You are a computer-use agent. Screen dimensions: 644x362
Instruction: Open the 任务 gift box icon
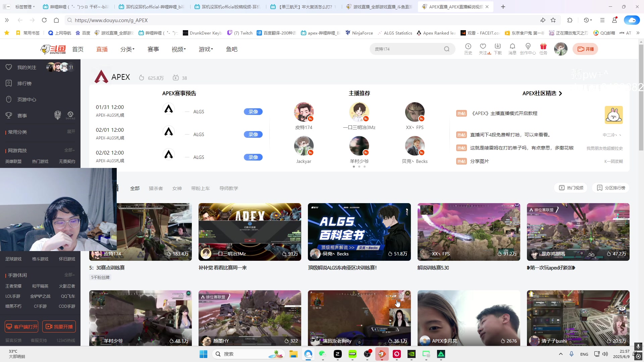point(543,49)
